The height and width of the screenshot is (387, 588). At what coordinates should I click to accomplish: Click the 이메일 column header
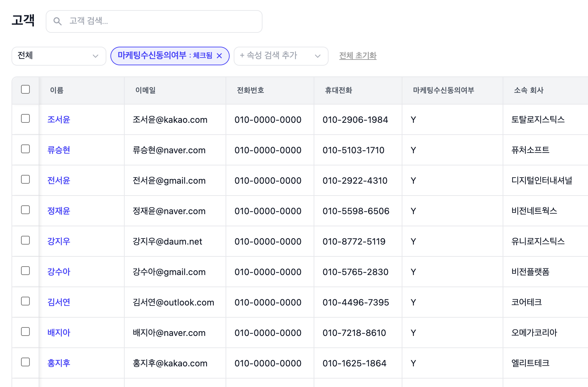145,90
